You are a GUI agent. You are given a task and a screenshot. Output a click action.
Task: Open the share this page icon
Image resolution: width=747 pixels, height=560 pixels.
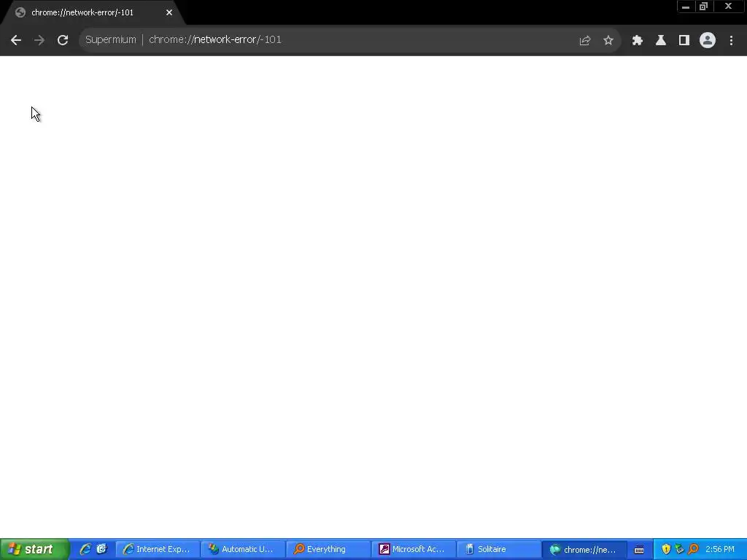584,41
